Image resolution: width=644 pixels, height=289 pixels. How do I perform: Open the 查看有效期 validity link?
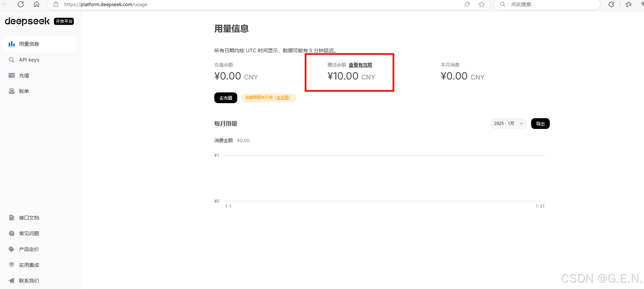click(360, 65)
